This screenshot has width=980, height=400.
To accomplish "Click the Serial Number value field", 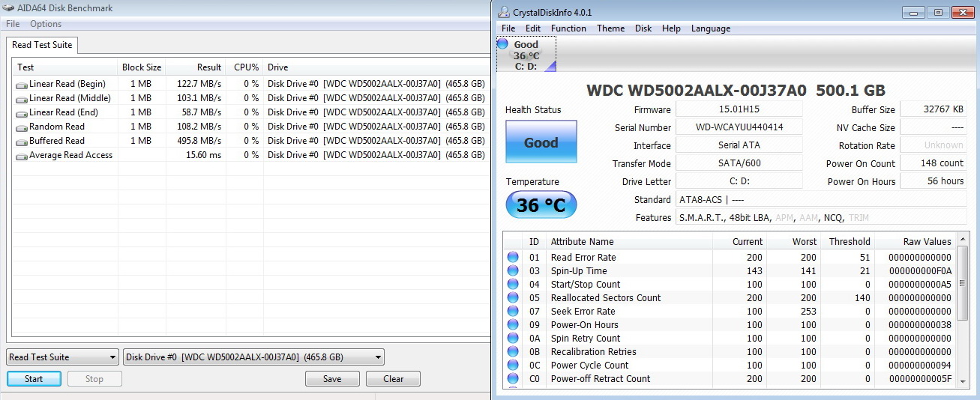I will point(739,127).
